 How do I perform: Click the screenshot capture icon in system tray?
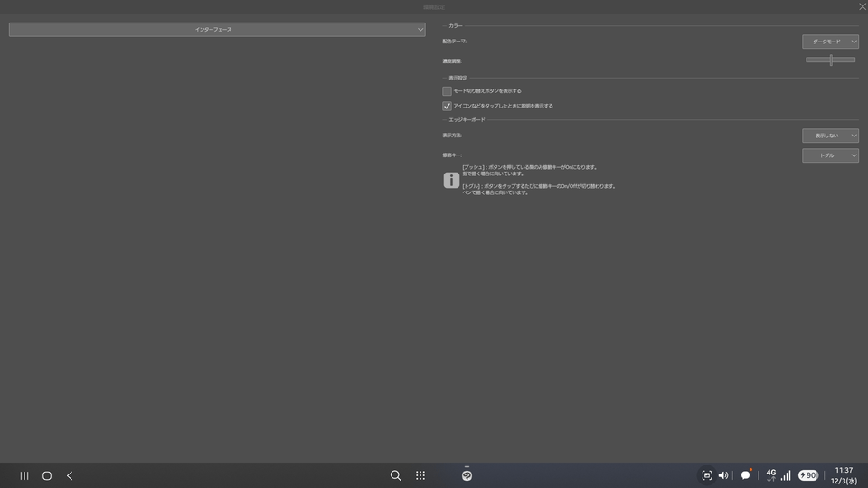tap(707, 475)
